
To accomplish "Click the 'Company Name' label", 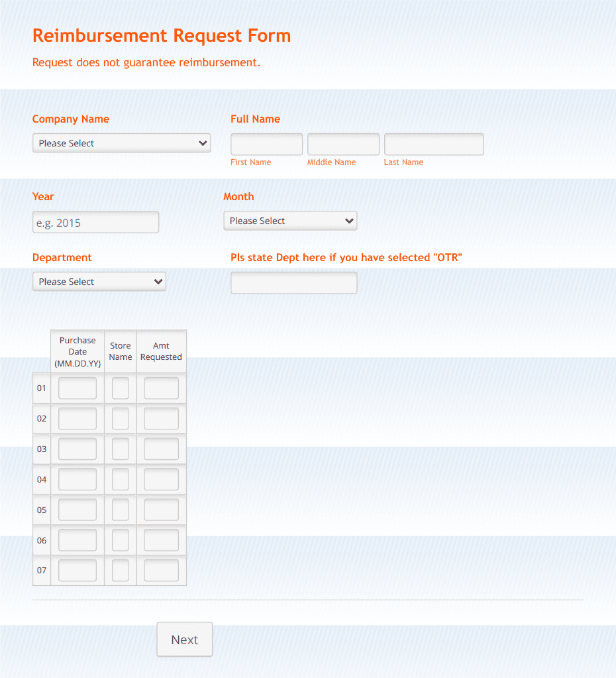I will pos(71,119).
